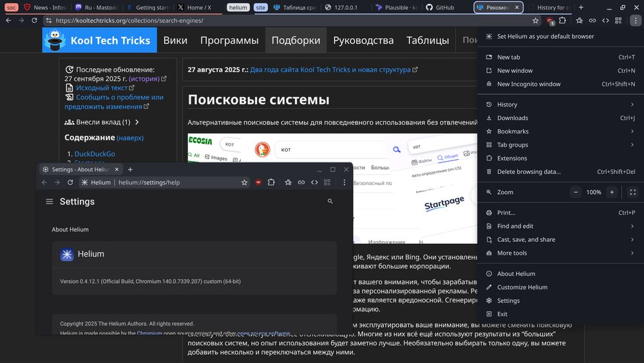Click the three-dot menu button in main window
The image size is (644, 363).
click(636, 20)
